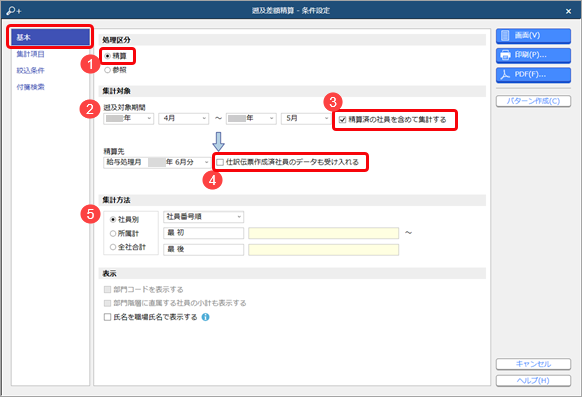The height and width of the screenshot is (397, 582).
Task: Click the PDF(F)... button
Action: coord(533,75)
